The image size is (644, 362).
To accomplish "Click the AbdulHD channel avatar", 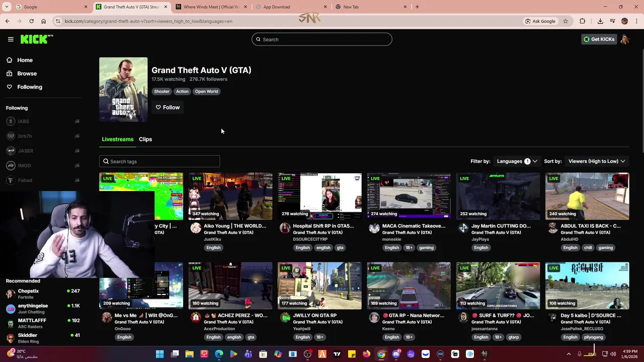I will [552, 228].
